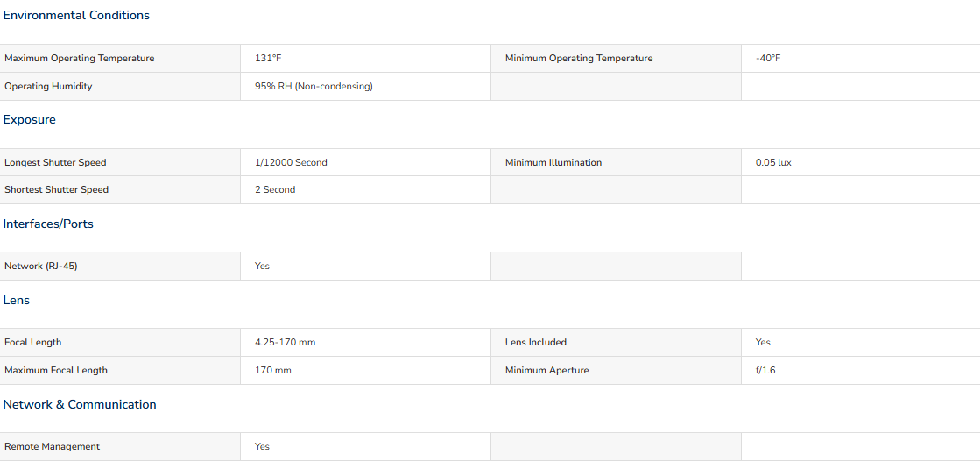The height and width of the screenshot is (462, 980).
Task: Click the 170 mm maximum focal value
Action: pyautogui.click(x=273, y=371)
